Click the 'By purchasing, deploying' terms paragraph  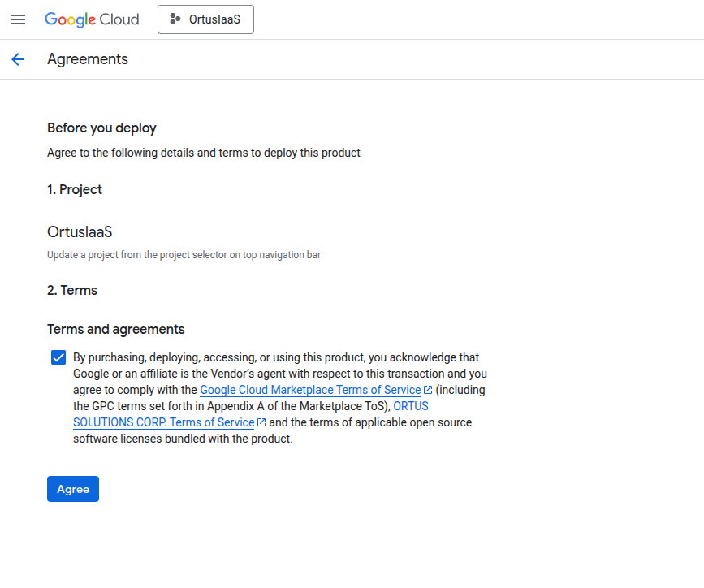[279, 398]
